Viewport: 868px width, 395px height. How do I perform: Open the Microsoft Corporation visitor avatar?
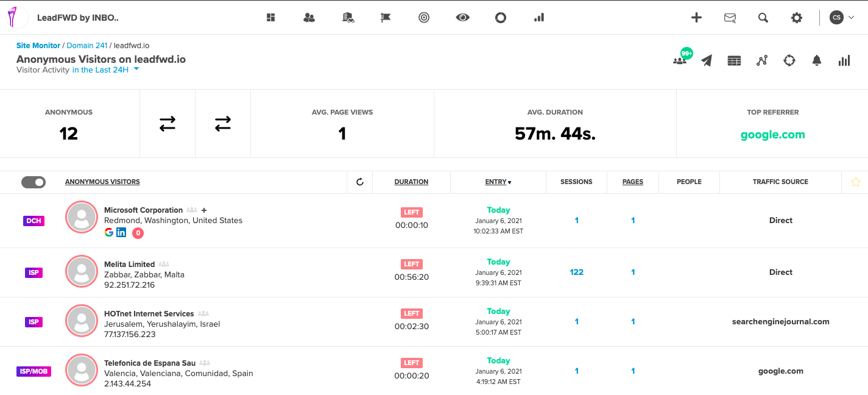pyautogui.click(x=82, y=217)
